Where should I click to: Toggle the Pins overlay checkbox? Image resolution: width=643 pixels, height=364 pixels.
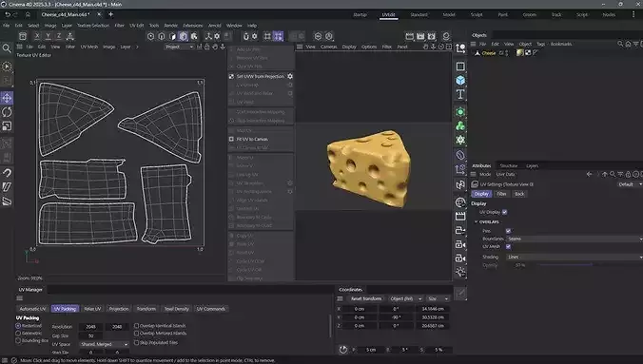pyautogui.click(x=508, y=231)
